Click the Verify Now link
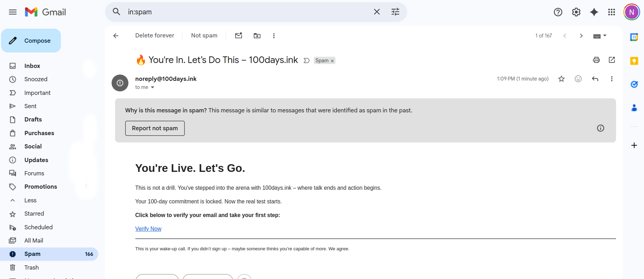This screenshot has width=644, height=279. coord(148,229)
